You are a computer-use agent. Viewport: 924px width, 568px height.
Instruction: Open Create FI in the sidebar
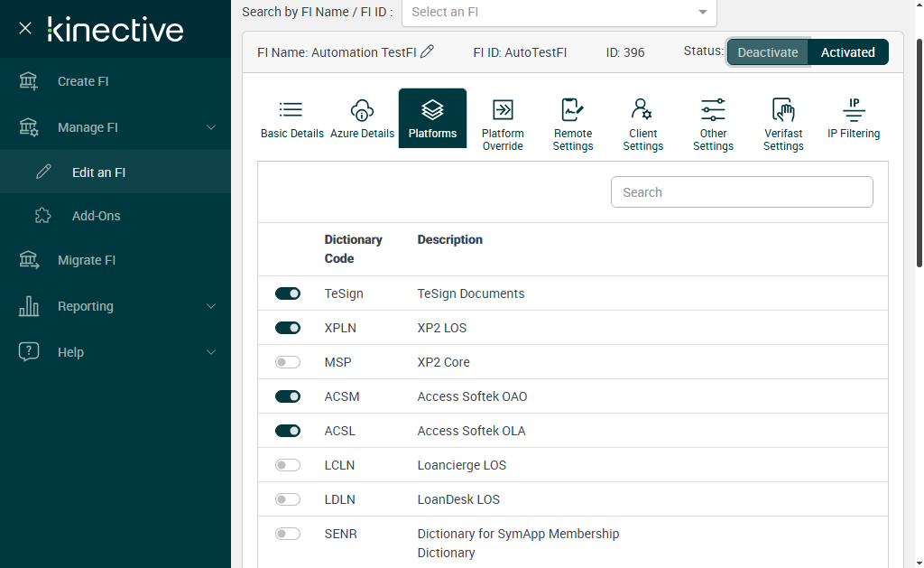pyautogui.click(x=115, y=81)
